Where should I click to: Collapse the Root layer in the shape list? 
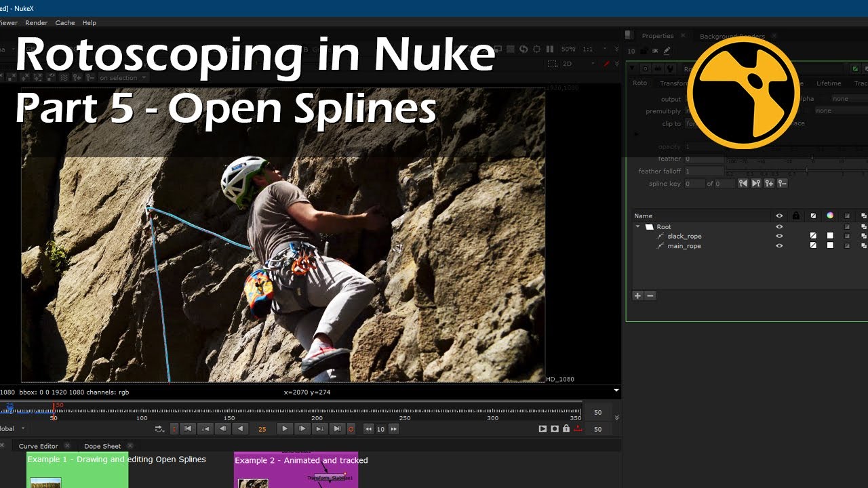coord(637,227)
